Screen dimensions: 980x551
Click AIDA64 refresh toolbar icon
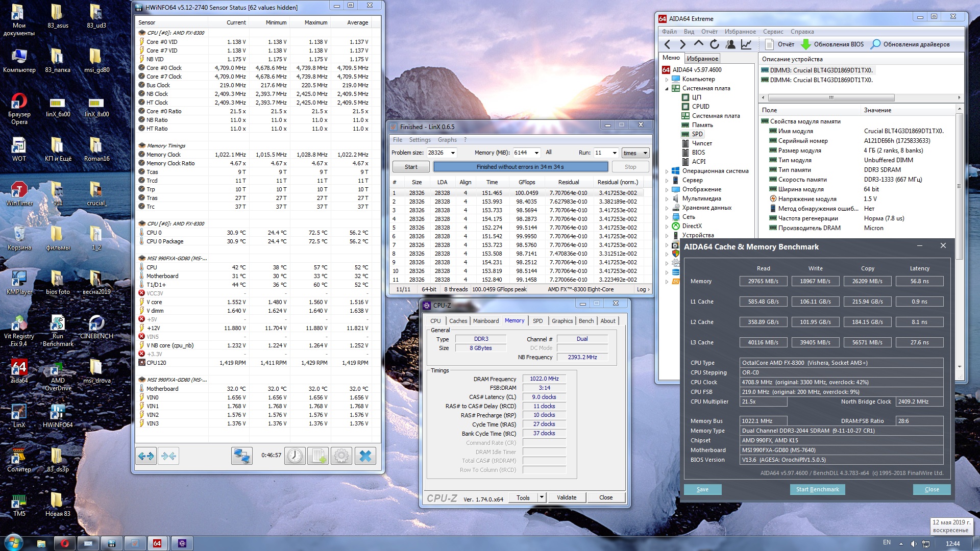click(x=715, y=44)
